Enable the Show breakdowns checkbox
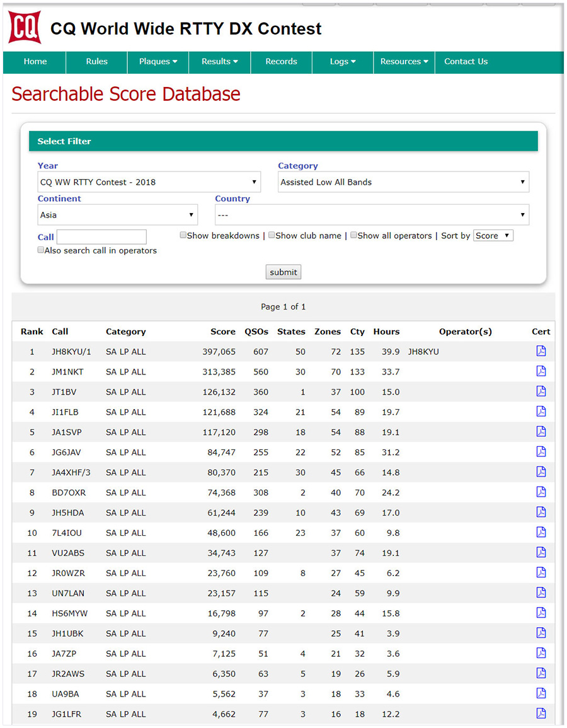This screenshot has height=728, width=567. (x=183, y=235)
